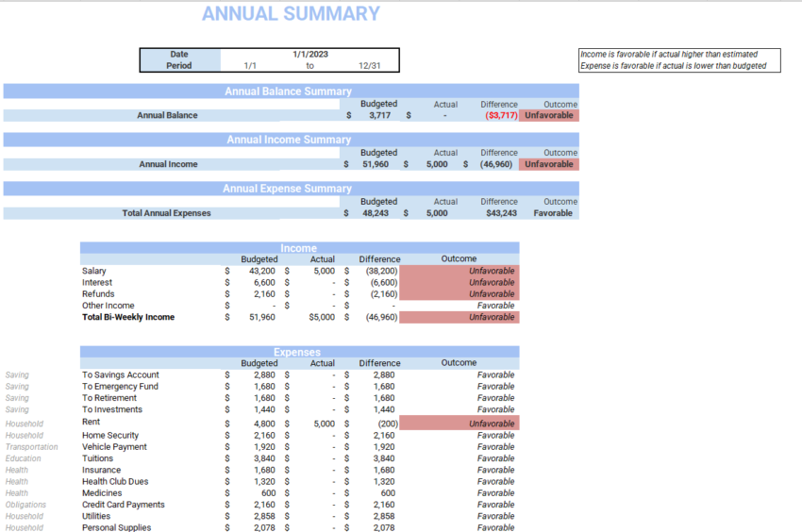Select the Utilities row label
This screenshot has width=802, height=532.
[x=96, y=516]
